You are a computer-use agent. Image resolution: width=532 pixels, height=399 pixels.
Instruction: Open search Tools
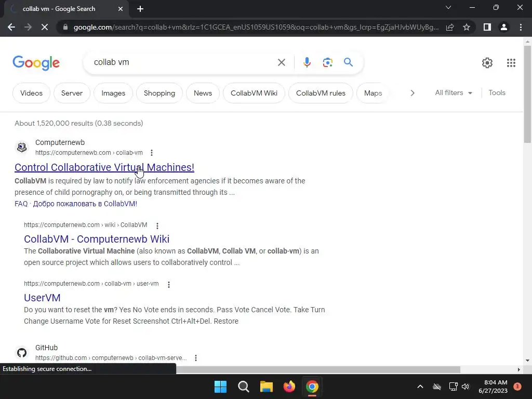(497, 92)
